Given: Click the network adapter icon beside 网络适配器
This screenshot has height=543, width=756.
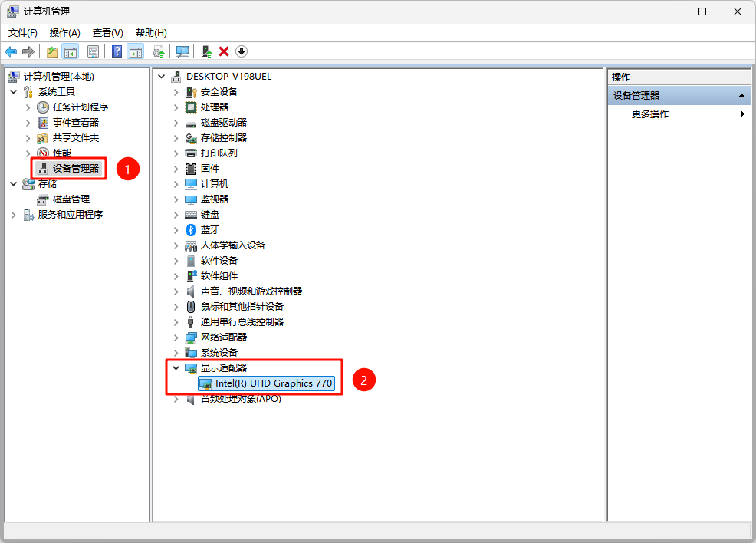Looking at the screenshot, I should (x=191, y=337).
